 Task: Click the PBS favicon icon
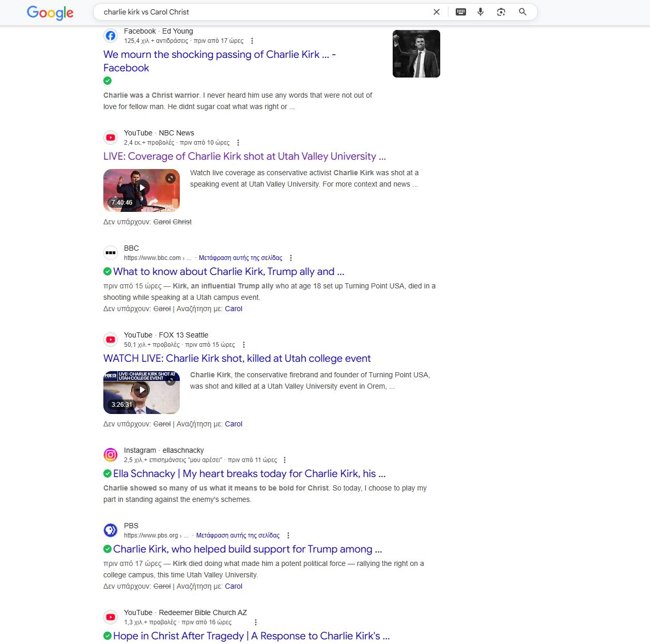point(111,530)
